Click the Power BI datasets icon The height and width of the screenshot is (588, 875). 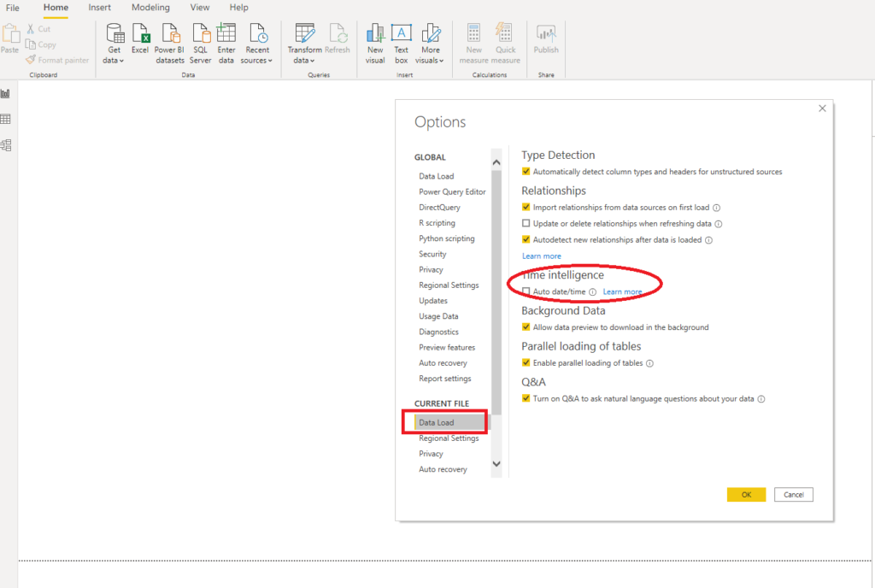tap(170, 33)
